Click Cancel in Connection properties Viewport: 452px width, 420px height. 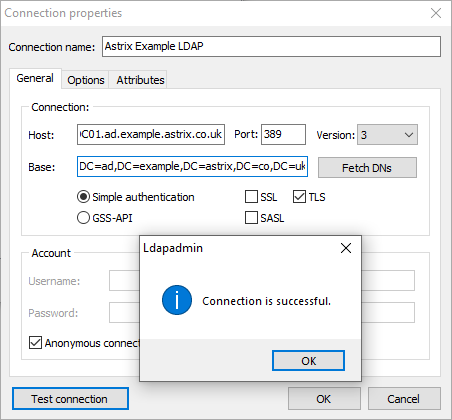tap(404, 399)
